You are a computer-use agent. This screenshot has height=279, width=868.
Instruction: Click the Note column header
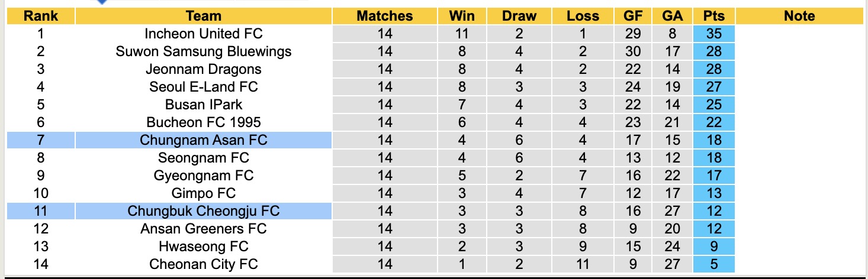799,17
